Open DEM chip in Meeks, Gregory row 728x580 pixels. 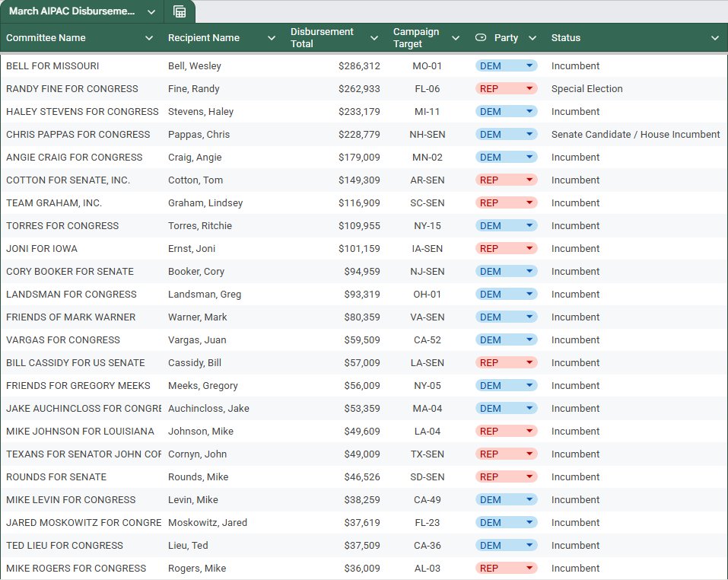click(506, 385)
